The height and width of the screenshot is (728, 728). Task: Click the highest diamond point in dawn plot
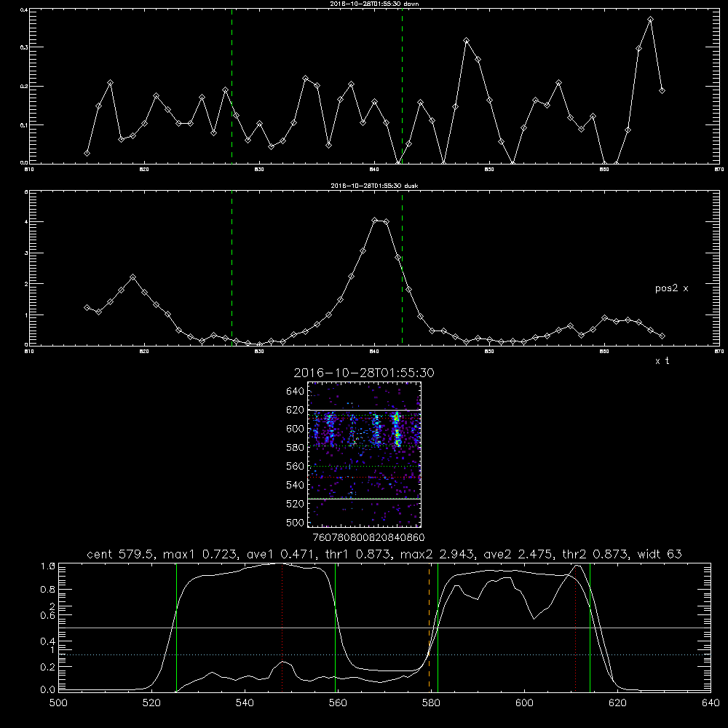[x=650, y=20]
